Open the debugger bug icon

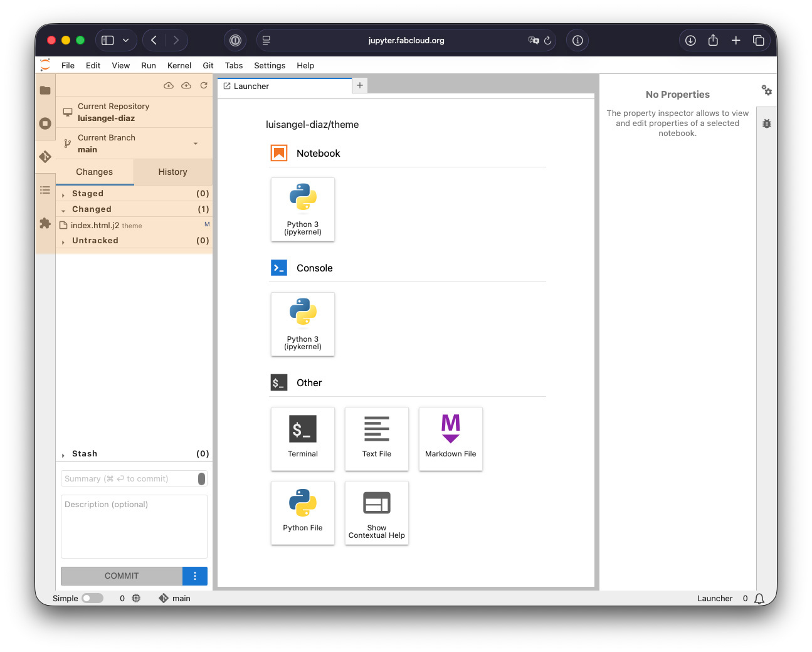click(x=767, y=124)
